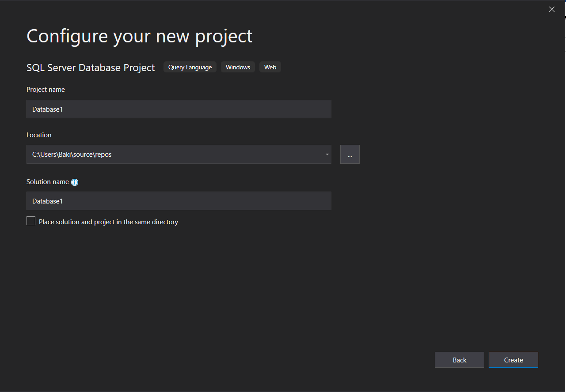Select the Query Language tag
The image size is (566, 392).
click(x=190, y=67)
